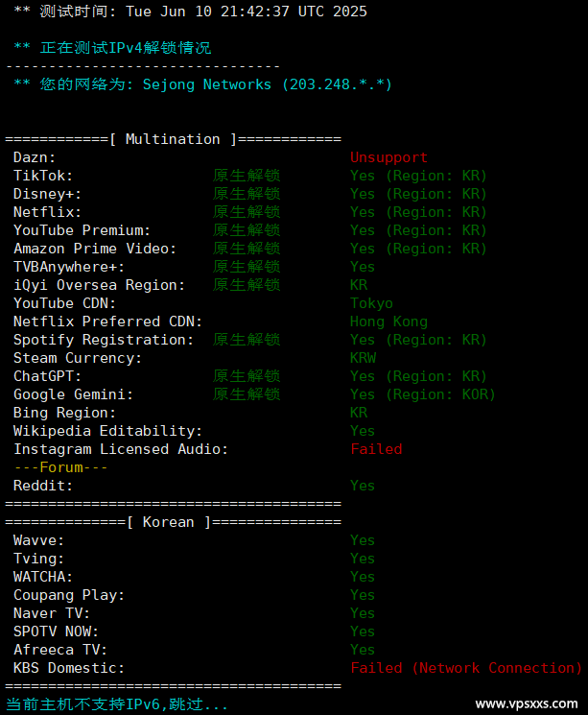Click the '[ Multination ]' section header
588x715 pixels.
tap(173, 139)
